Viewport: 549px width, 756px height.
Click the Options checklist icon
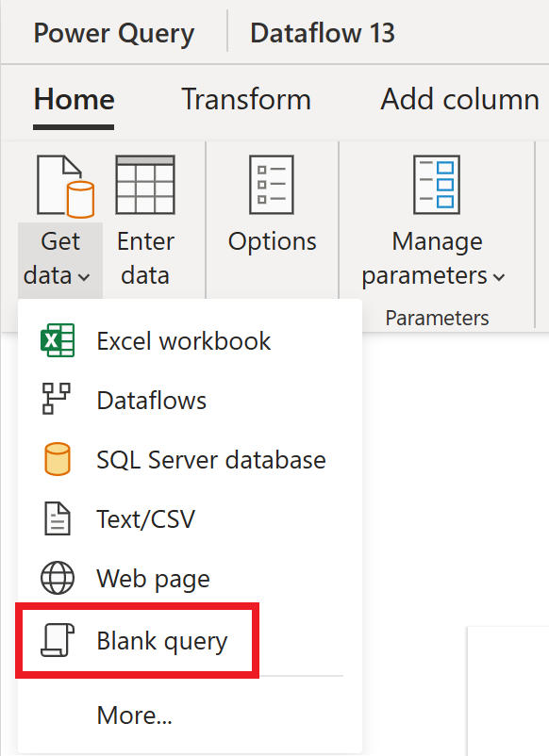coord(272,185)
